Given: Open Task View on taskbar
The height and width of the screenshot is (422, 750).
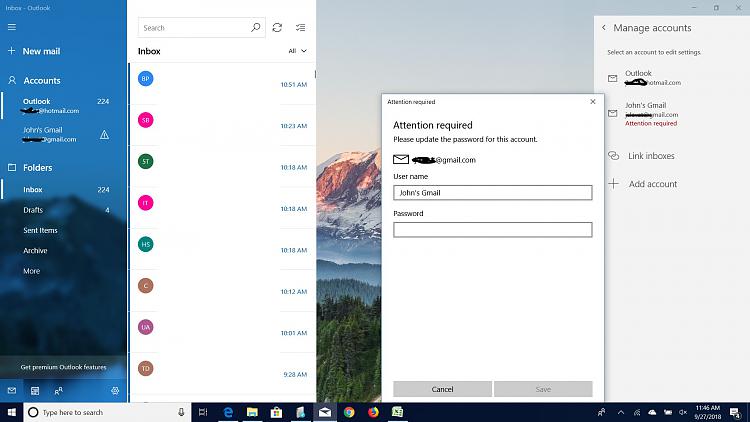Looking at the screenshot, I should (203, 412).
